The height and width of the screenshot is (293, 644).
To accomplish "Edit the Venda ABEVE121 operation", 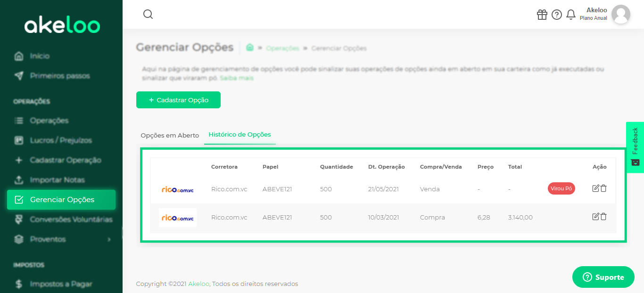I will [x=596, y=188].
